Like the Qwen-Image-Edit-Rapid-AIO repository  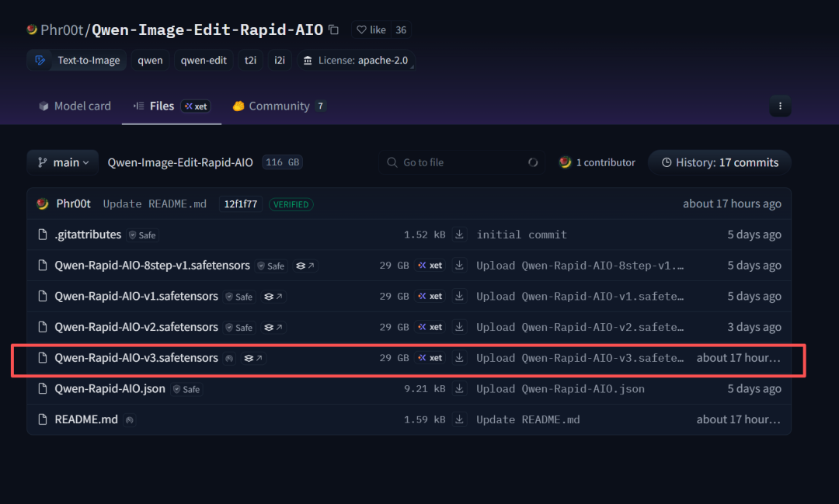coord(371,30)
